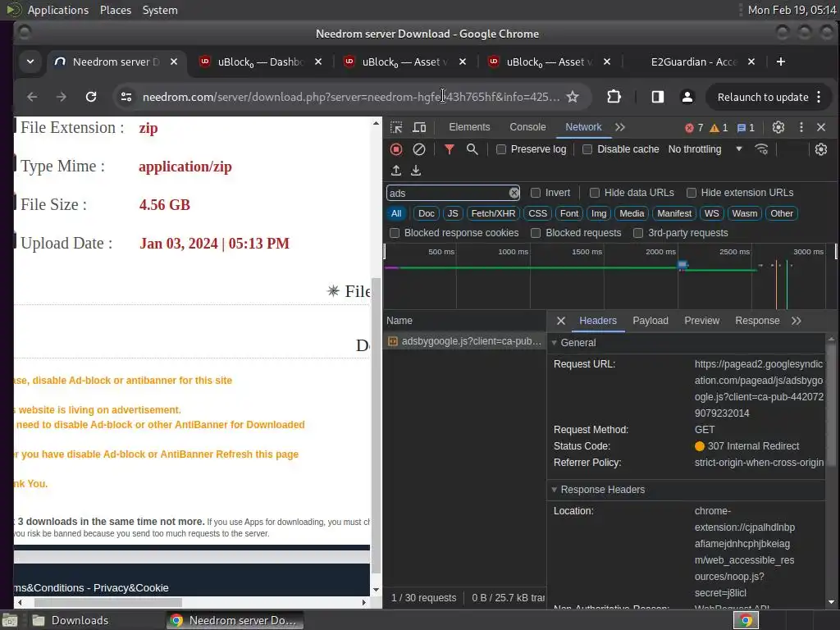Export HAR with the download icon
The height and width of the screenshot is (630, 840).
point(416,171)
